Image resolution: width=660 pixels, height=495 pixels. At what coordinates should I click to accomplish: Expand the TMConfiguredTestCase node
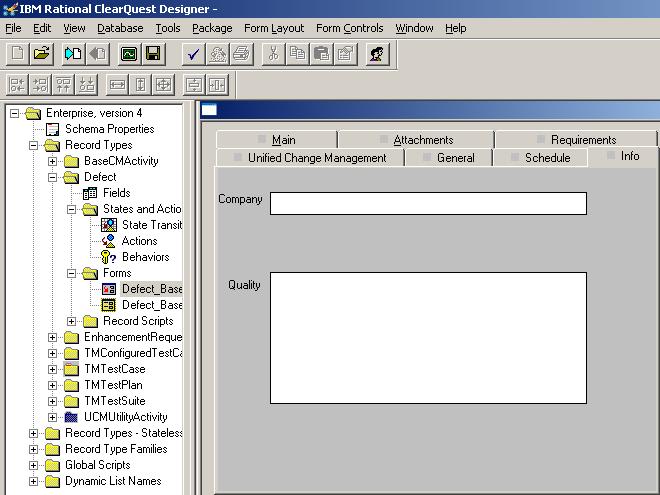click(52, 353)
